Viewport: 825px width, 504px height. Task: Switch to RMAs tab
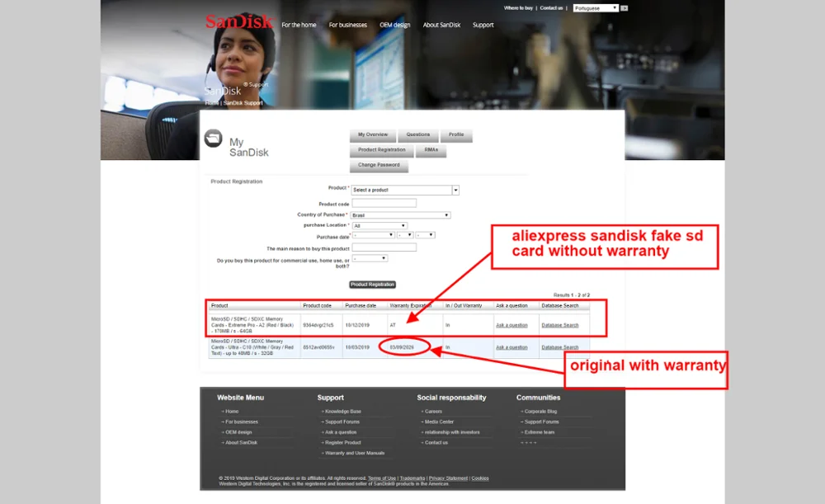point(431,150)
